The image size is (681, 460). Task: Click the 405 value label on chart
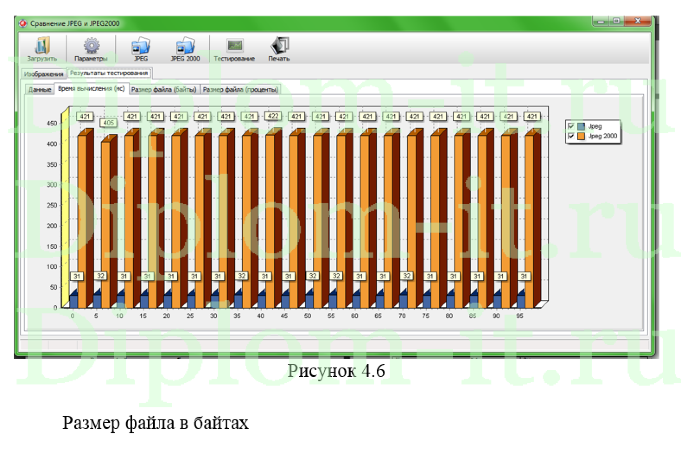(107, 123)
